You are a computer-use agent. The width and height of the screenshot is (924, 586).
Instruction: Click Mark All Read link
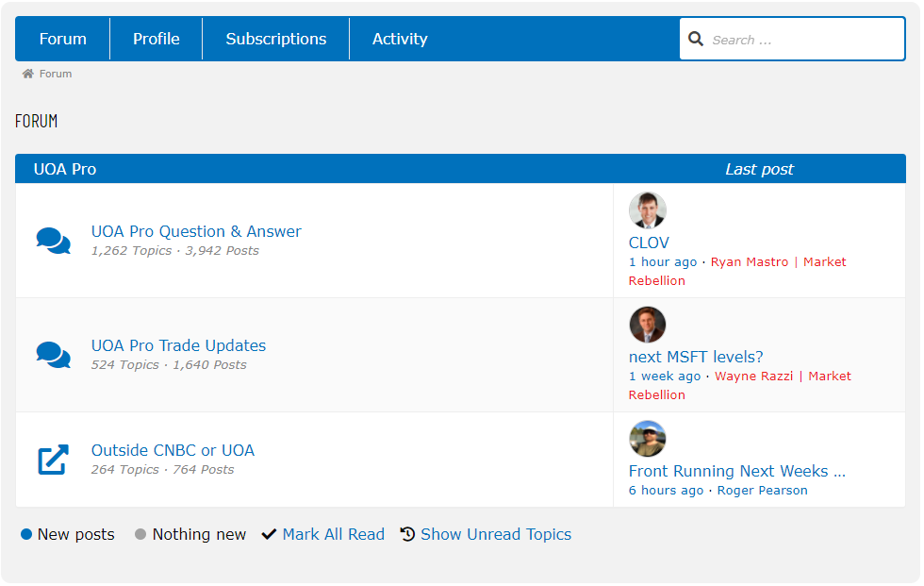click(334, 534)
